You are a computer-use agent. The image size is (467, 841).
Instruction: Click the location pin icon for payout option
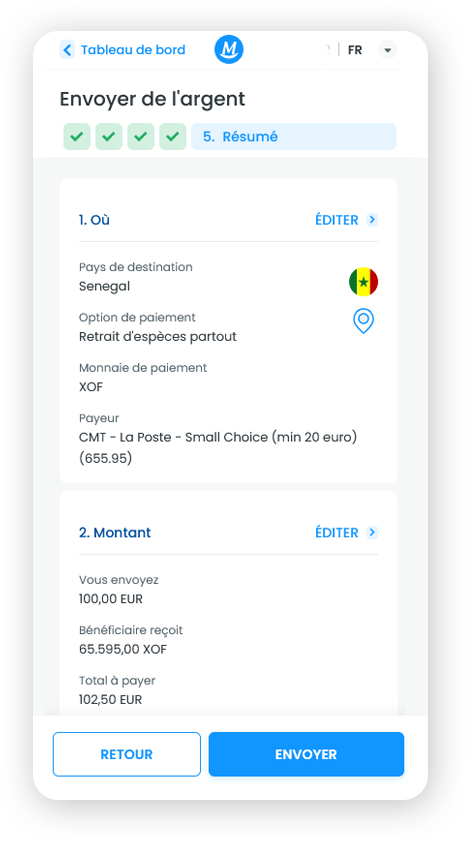click(x=363, y=321)
